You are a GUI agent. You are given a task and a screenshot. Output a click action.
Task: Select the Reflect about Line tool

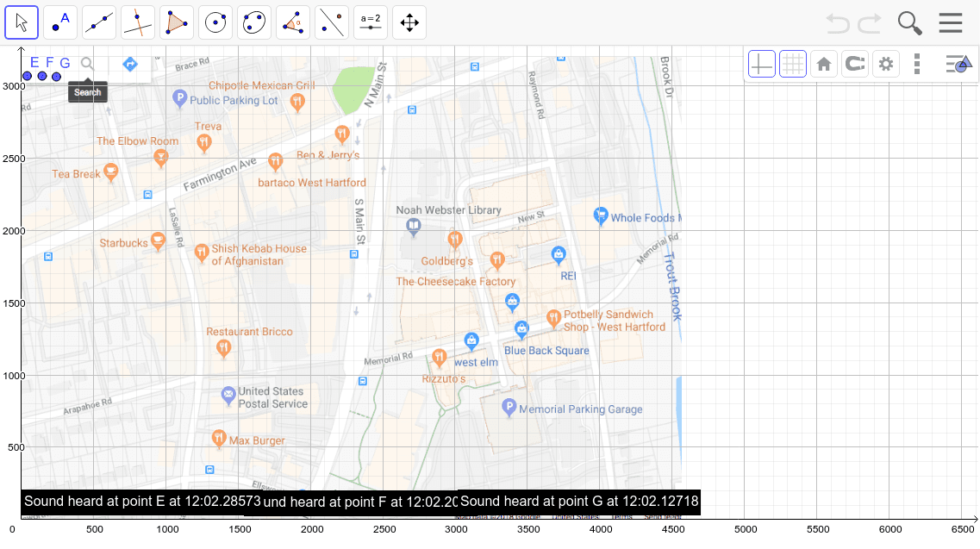coord(332,22)
